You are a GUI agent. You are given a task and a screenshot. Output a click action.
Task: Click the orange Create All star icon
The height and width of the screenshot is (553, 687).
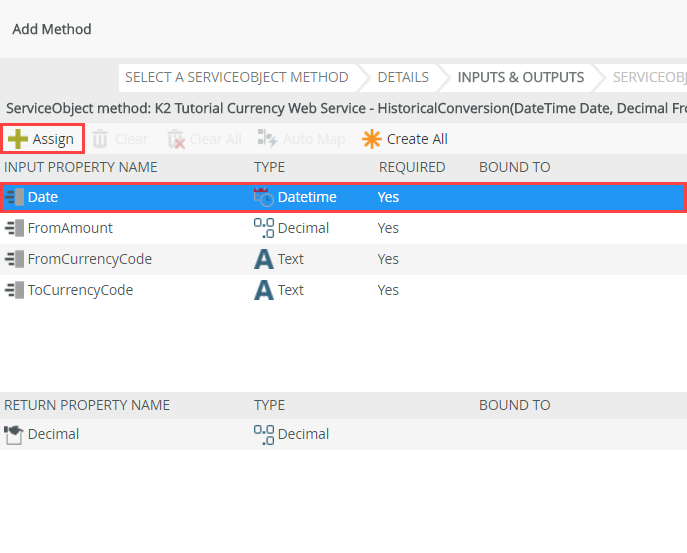pyautogui.click(x=372, y=139)
